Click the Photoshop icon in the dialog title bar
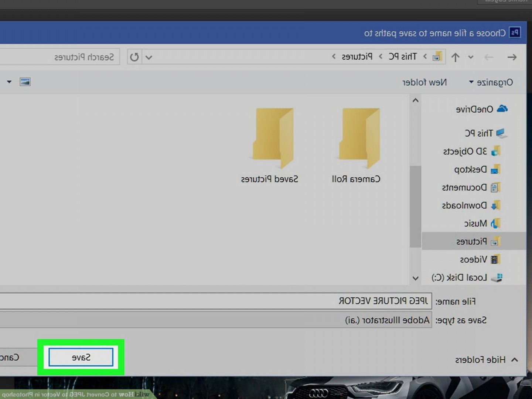This screenshot has height=399, width=532. pos(515,33)
